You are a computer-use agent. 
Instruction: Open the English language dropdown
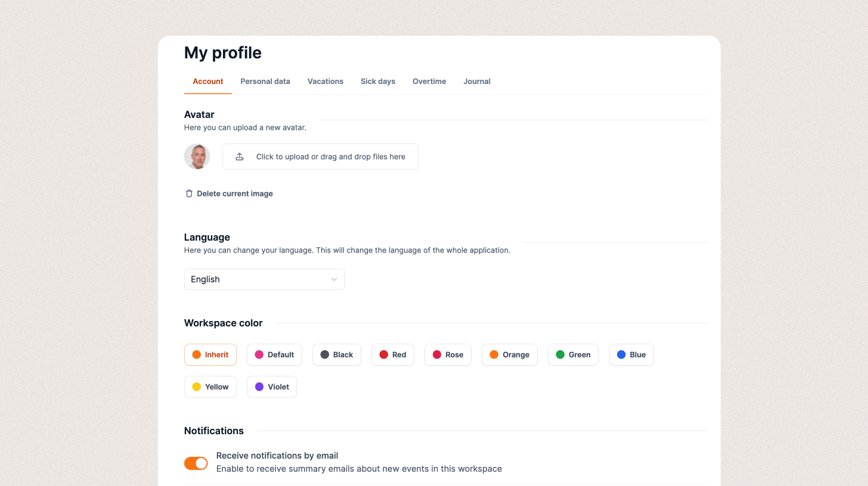point(264,279)
